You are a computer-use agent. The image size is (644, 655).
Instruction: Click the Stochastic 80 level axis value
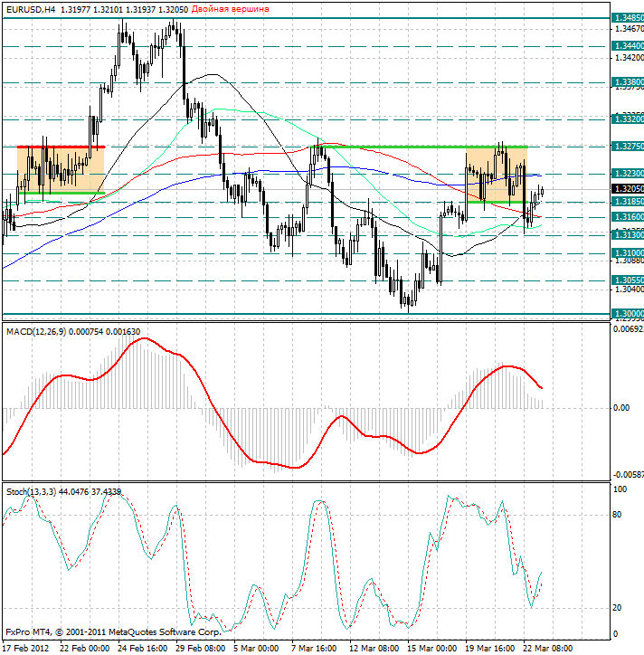tap(617, 515)
